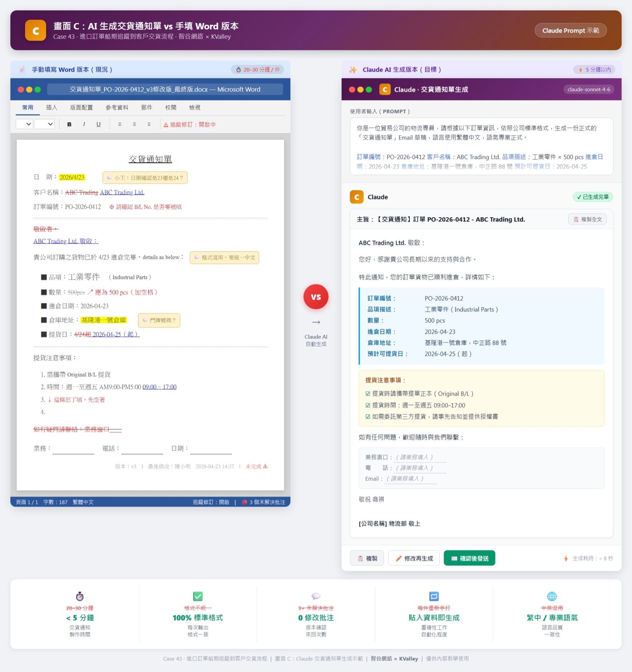Click the document icon beside 手動填寫 Word 版本
The height and width of the screenshot is (672, 632).
(22, 70)
